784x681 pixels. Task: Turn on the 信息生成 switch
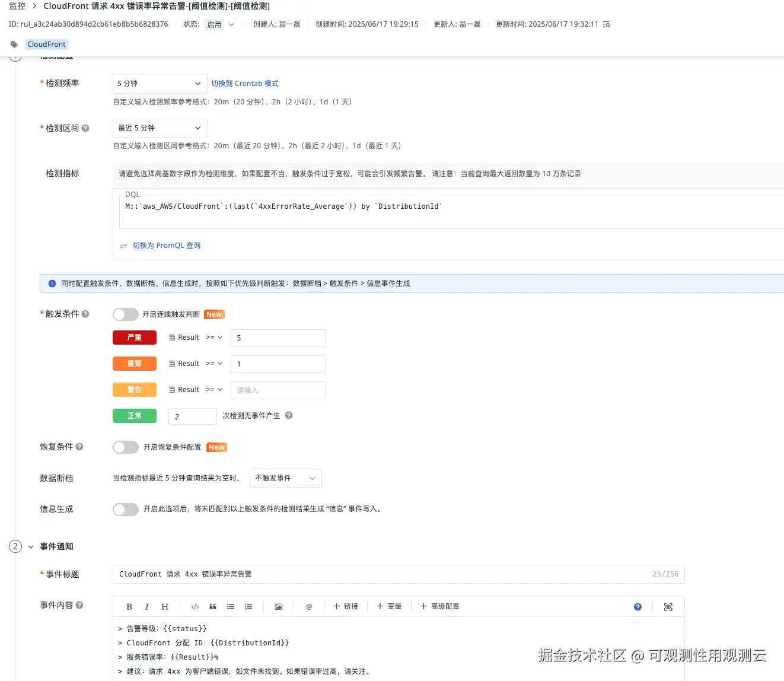click(x=126, y=509)
